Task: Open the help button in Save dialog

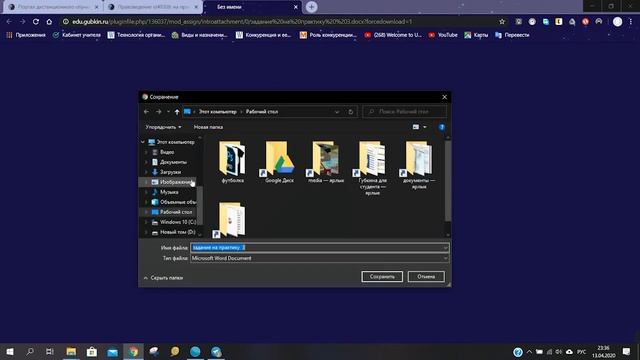Action: click(442, 127)
